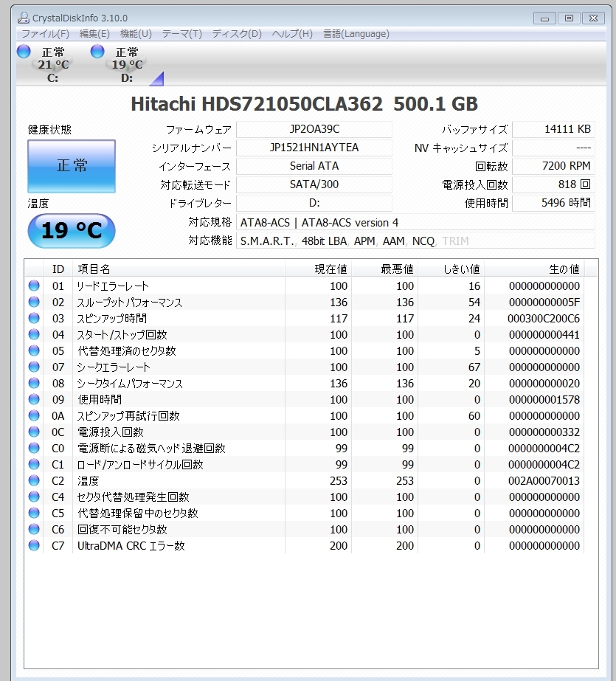Click status orb for 09 使用時間

[34, 399]
